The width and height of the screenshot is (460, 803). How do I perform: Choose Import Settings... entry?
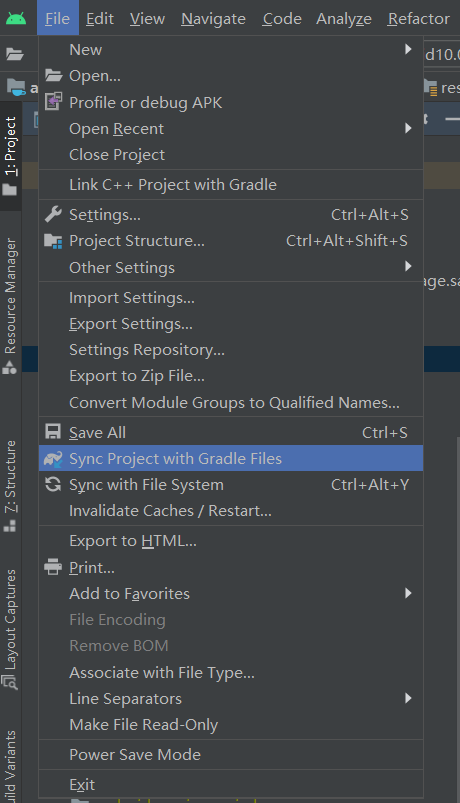231,298
